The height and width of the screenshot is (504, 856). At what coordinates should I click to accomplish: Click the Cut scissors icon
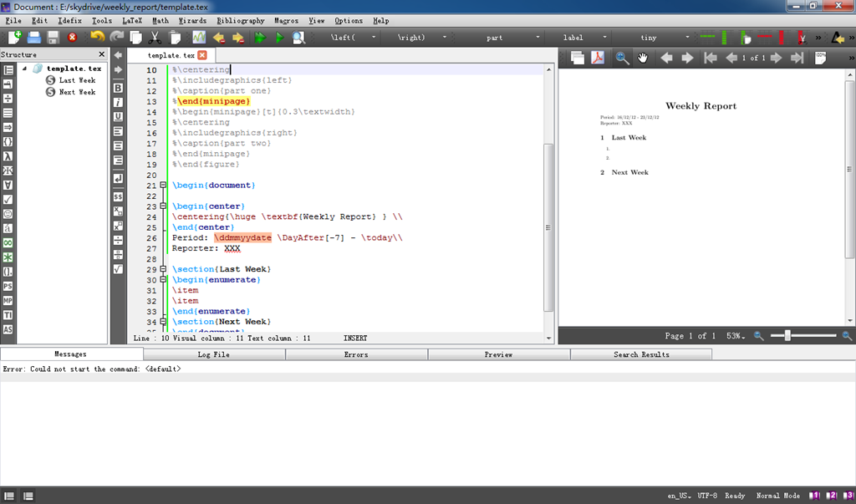(155, 38)
